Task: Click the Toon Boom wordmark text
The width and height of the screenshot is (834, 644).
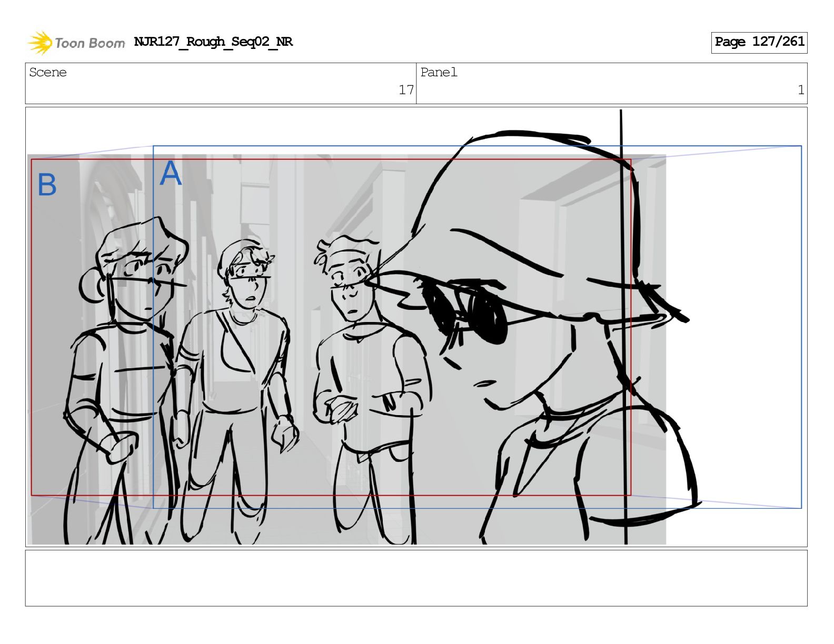Action: (x=90, y=43)
